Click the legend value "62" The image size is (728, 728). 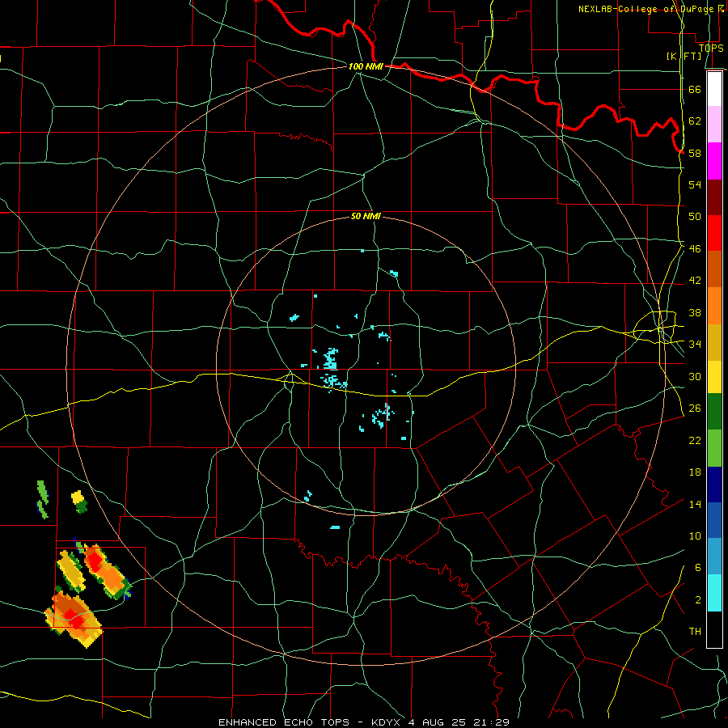[695, 121]
